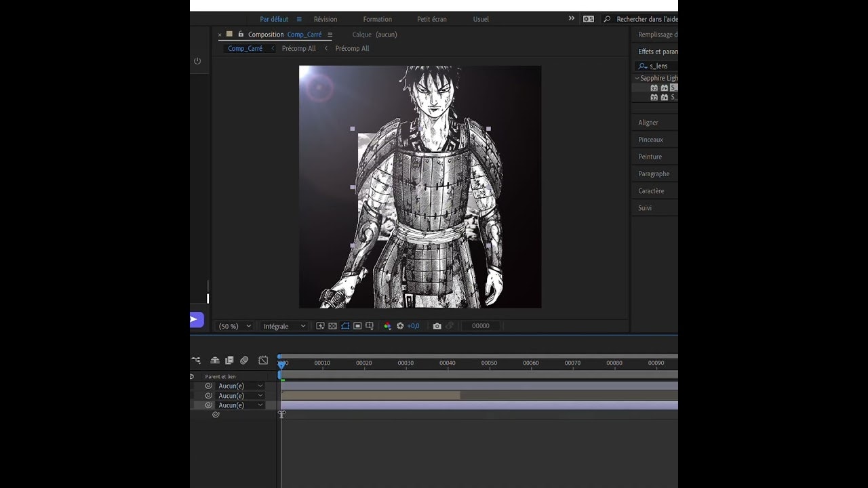Open the Par défaut workspace menu
The height and width of the screenshot is (488, 868).
[x=299, y=19]
